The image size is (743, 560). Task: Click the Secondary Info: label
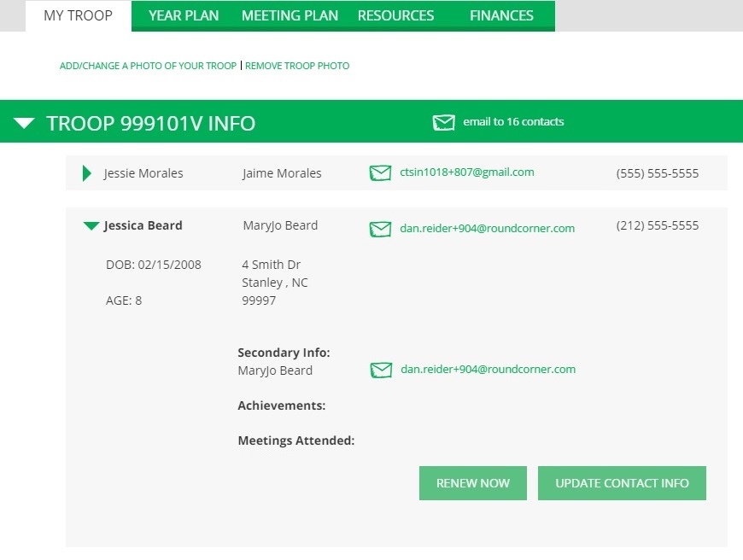click(x=284, y=353)
